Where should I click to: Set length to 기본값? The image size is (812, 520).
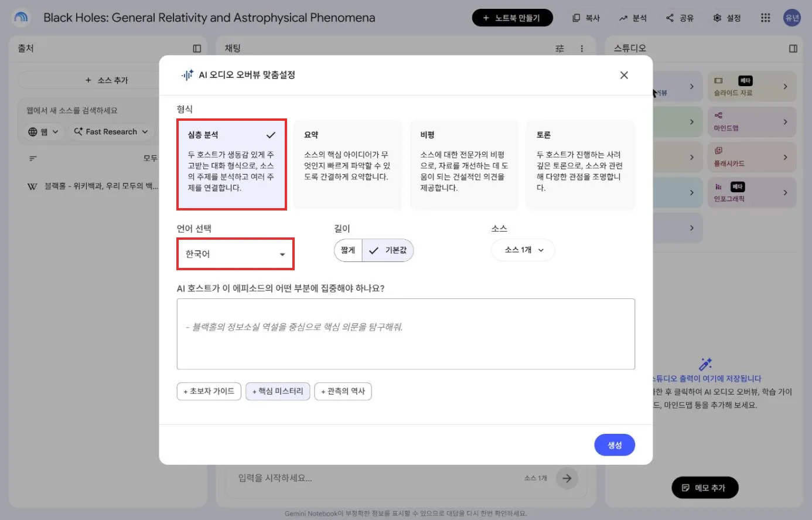click(x=388, y=250)
